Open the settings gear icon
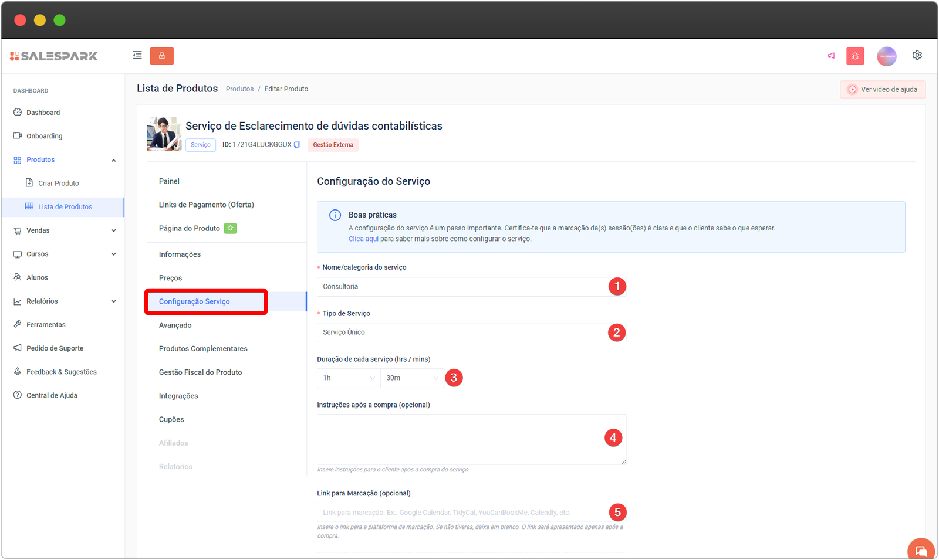Image resolution: width=939 pixels, height=560 pixels. [917, 55]
